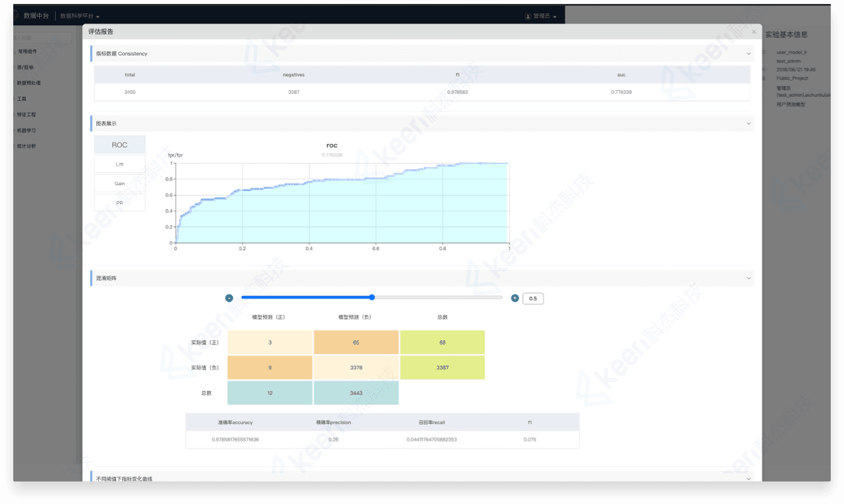Click the 特征工程 sidebar item
The width and height of the screenshot is (844, 504).
point(27,114)
